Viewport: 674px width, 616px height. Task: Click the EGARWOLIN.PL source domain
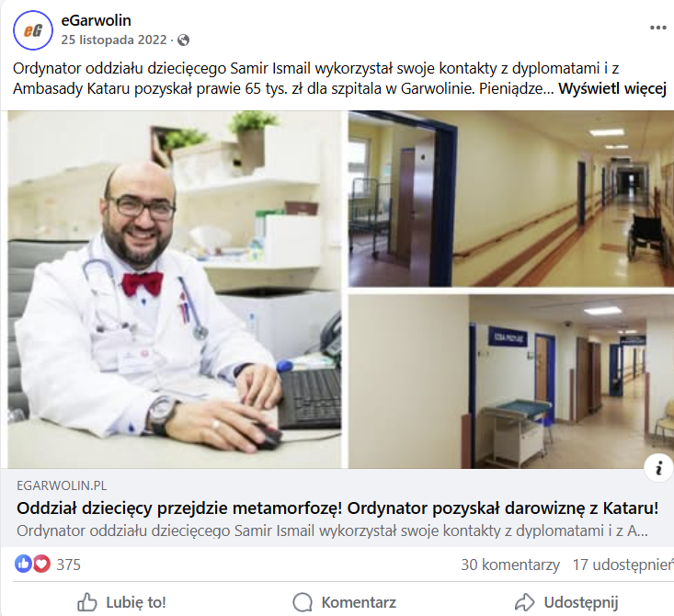click(x=62, y=485)
